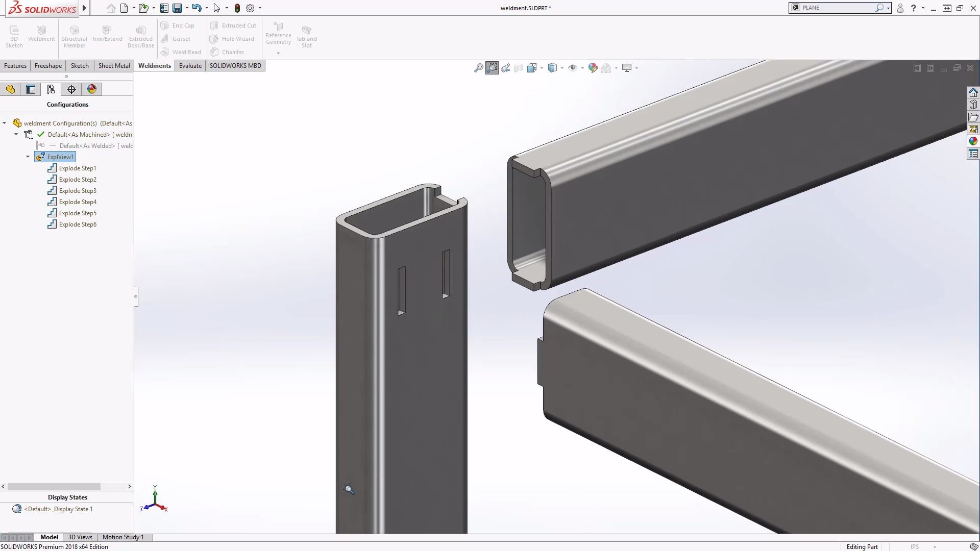Open the Options gear icon

point(250,8)
